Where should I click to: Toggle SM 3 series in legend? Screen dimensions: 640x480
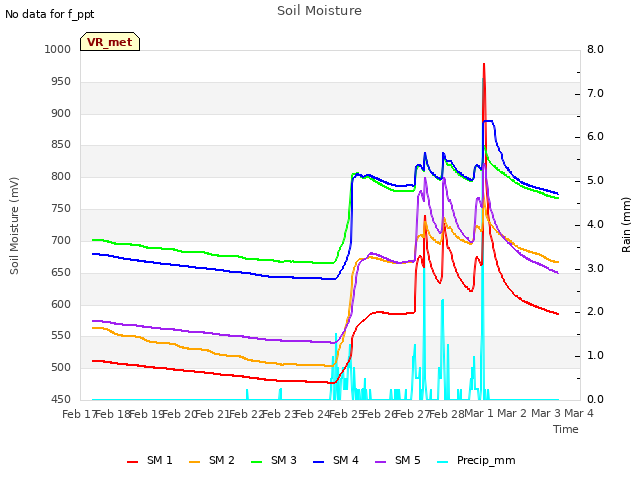coord(274,460)
